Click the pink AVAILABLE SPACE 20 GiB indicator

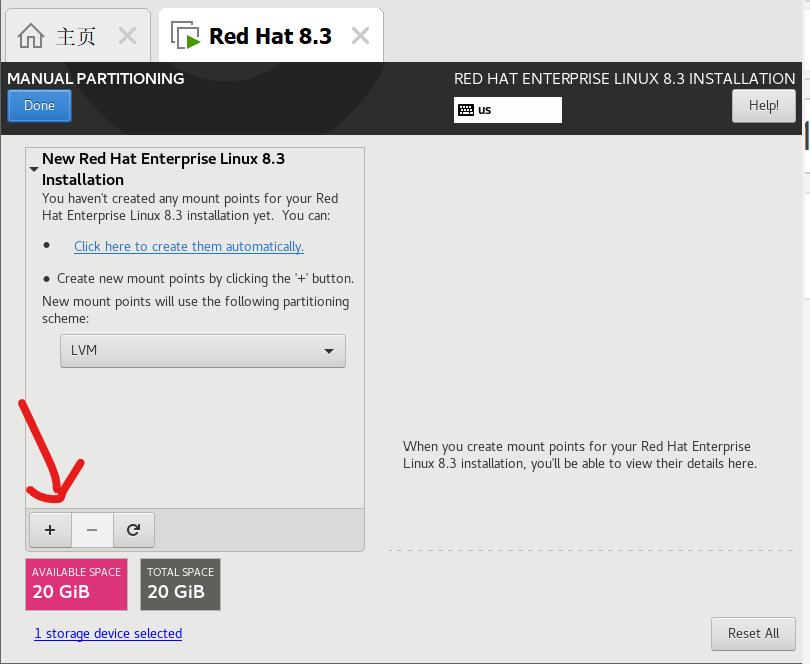(76, 584)
